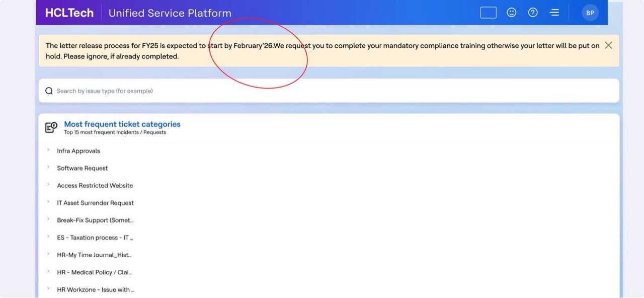644x298 pixels.
Task: Select IT Asset Surrender Request category
Action: pyautogui.click(x=95, y=203)
